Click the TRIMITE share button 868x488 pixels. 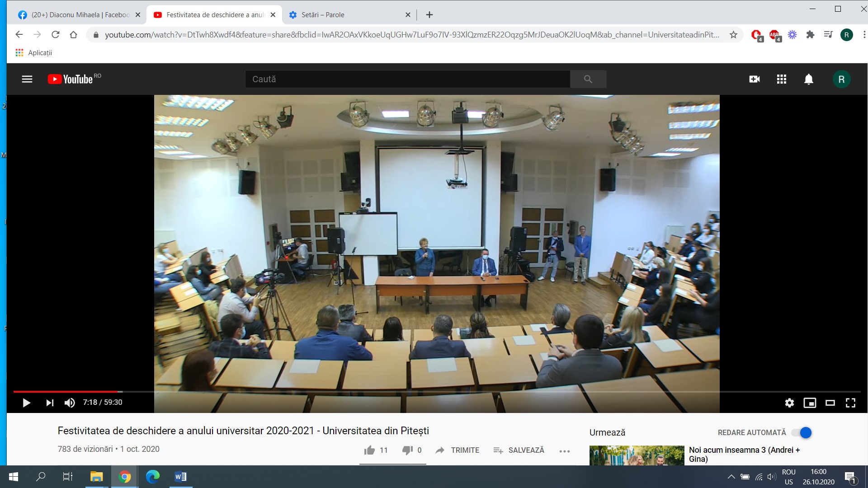pos(458,450)
